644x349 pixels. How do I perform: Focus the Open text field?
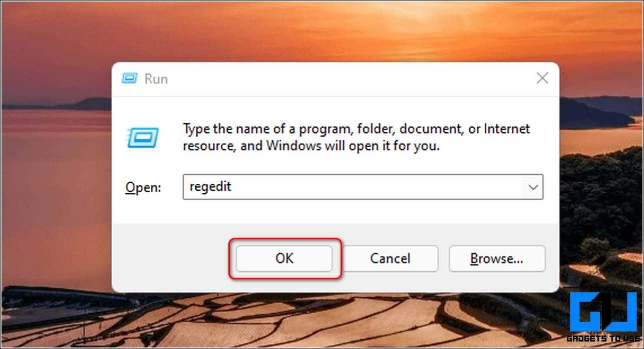click(363, 187)
